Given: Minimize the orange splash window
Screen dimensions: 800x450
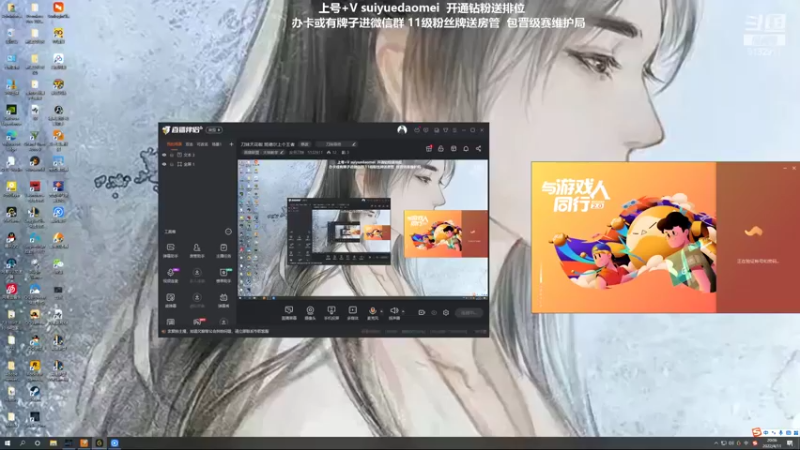Looking at the screenshot, I should point(785,168).
